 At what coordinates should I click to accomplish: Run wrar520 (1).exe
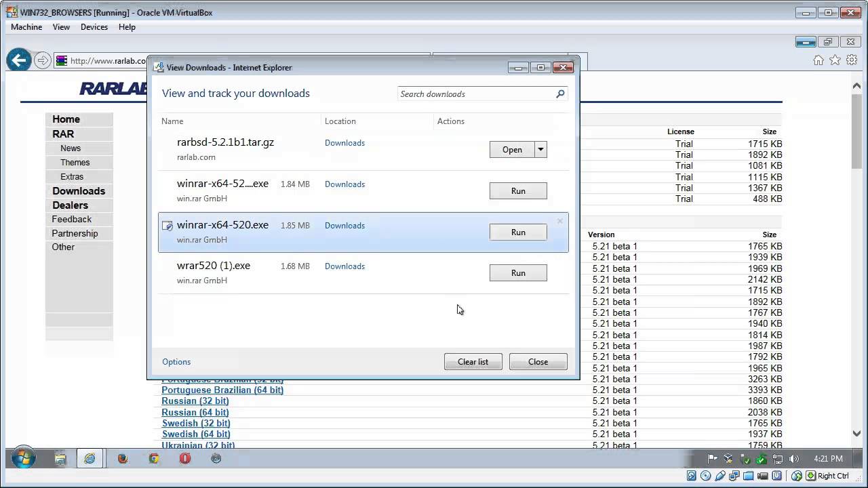tap(518, 273)
